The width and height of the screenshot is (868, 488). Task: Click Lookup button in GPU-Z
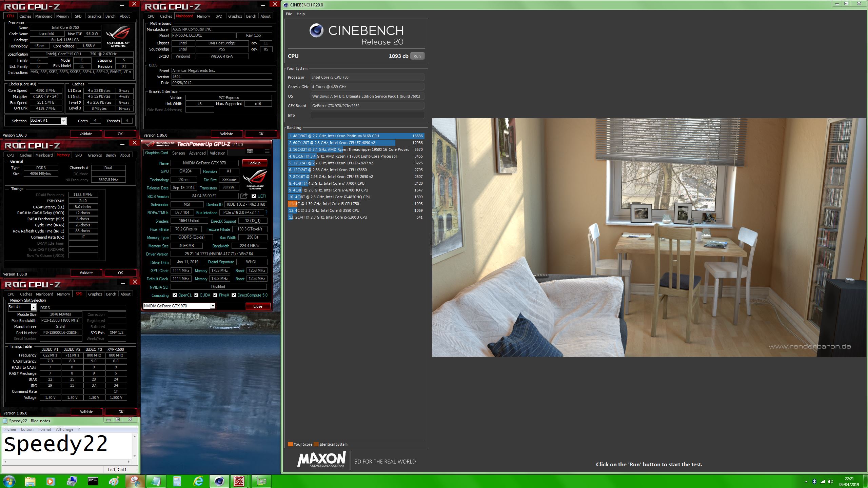coord(254,163)
